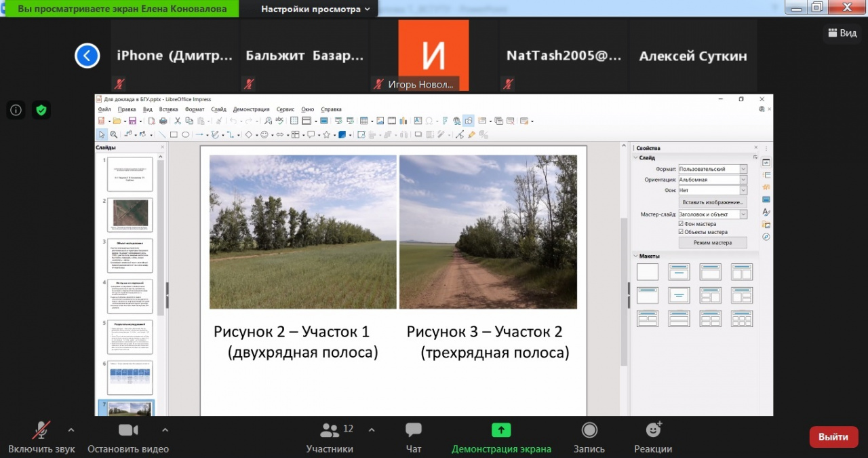The width and height of the screenshot is (868, 458).
Task: Open the Вставка menu in Impress
Action: [168, 109]
